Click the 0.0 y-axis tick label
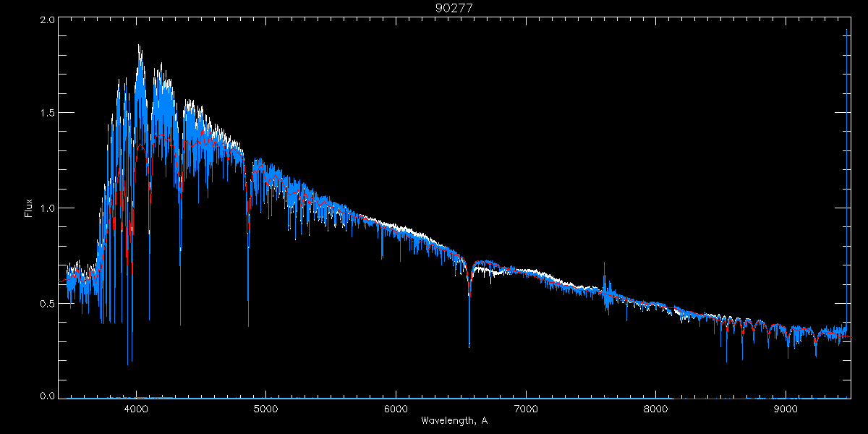The height and width of the screenshot is (434, 868). click(47, 396)
